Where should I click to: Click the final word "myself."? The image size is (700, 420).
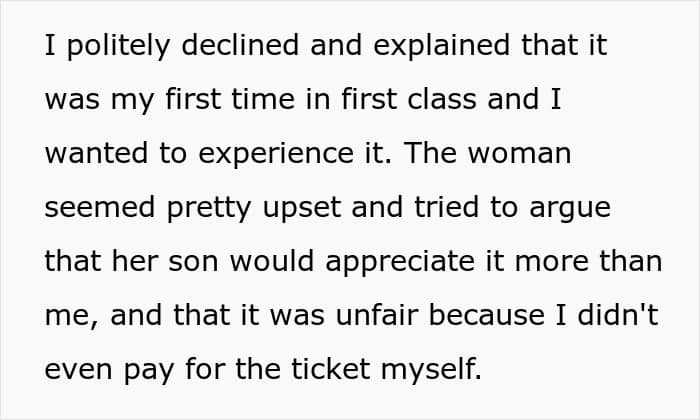[431, 371]
